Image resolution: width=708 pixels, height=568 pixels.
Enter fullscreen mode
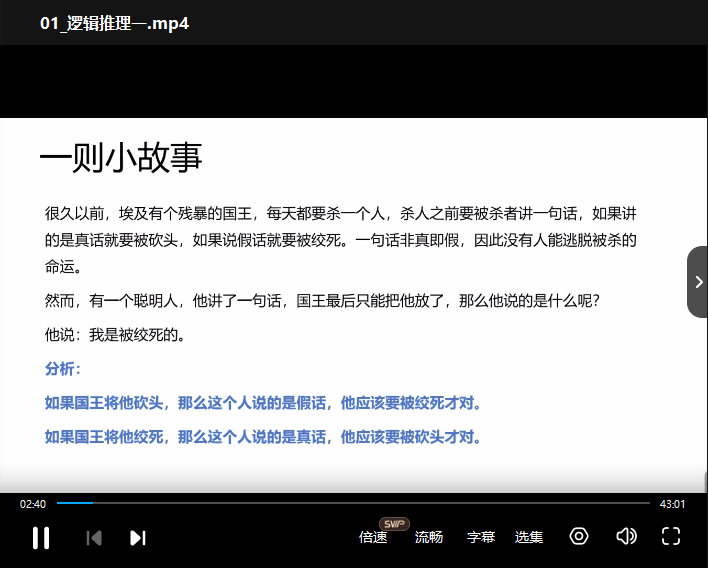click(x=671, y=536)
